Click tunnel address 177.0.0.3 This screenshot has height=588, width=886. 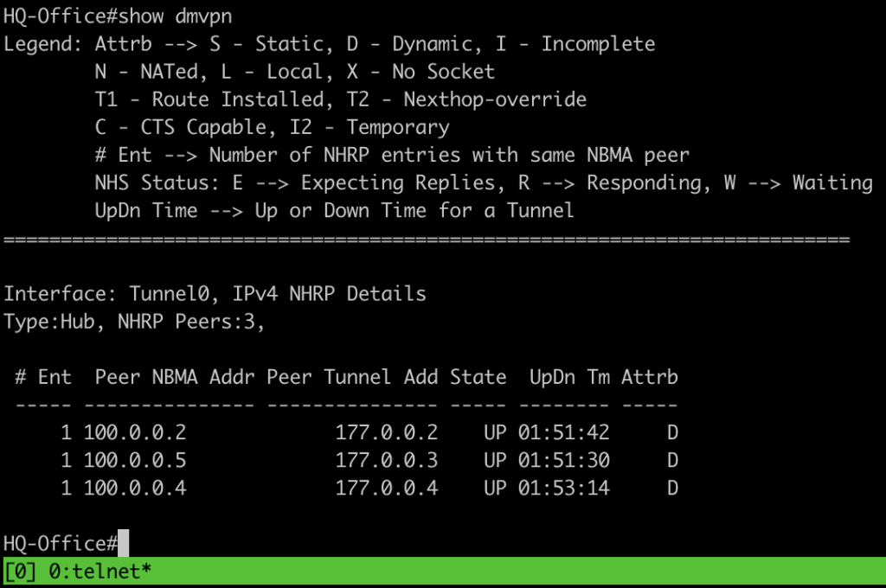click(x=387, y=460)
